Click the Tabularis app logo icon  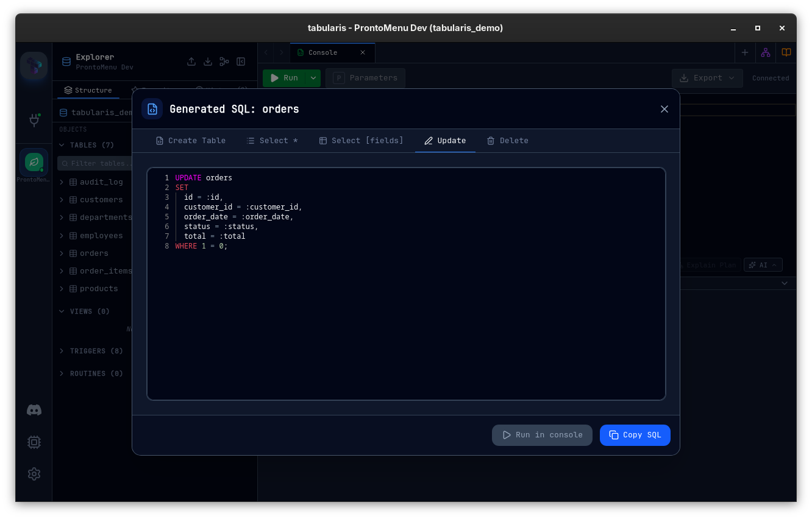coord(34,66)
